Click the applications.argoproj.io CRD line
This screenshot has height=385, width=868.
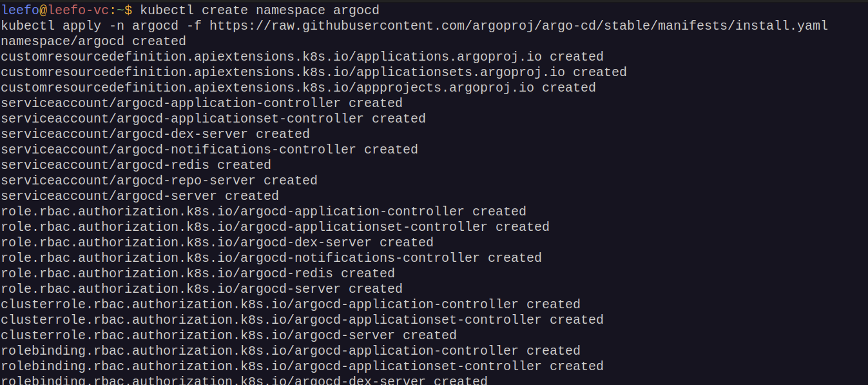point(302,57)
